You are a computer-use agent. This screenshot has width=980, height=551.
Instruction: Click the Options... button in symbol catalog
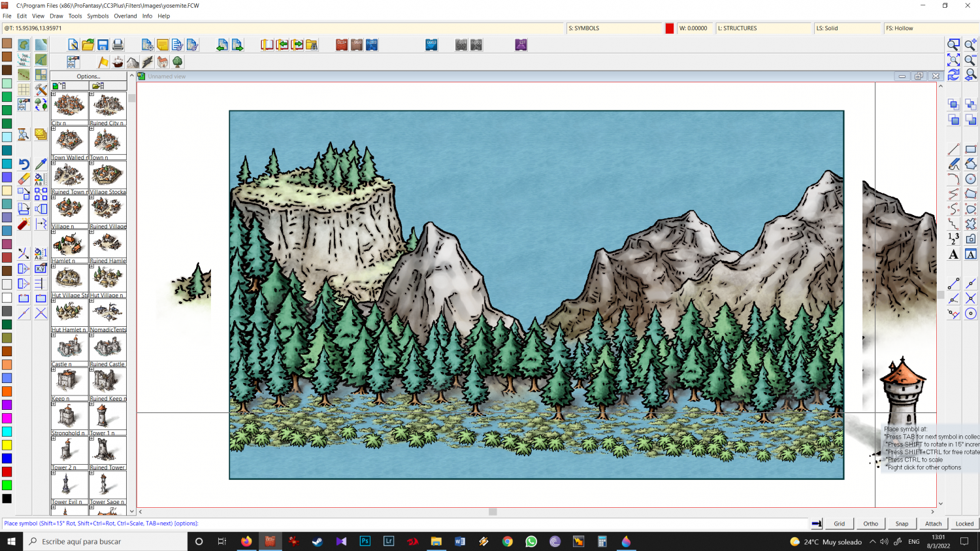(x=88, y=76)
